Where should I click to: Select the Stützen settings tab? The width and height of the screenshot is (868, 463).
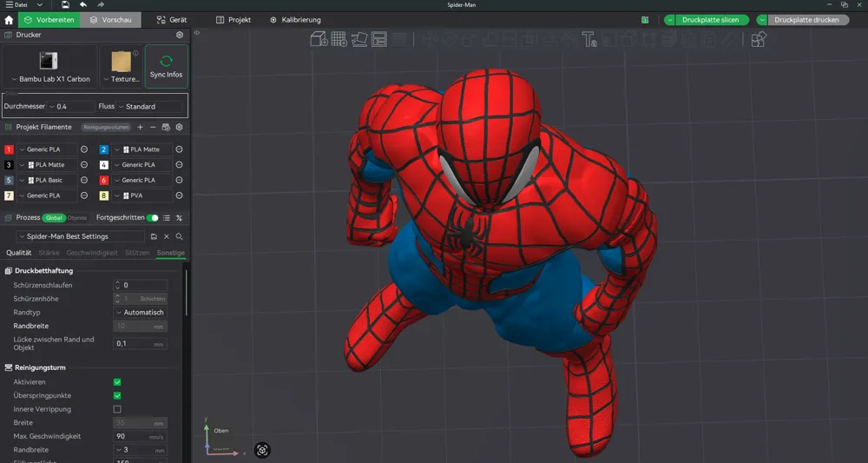tap(137, 253)
